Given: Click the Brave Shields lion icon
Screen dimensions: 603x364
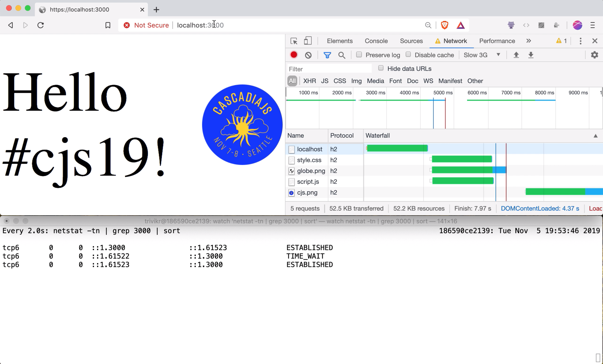Looking at the screenshot, I should (x=445, y=25).
